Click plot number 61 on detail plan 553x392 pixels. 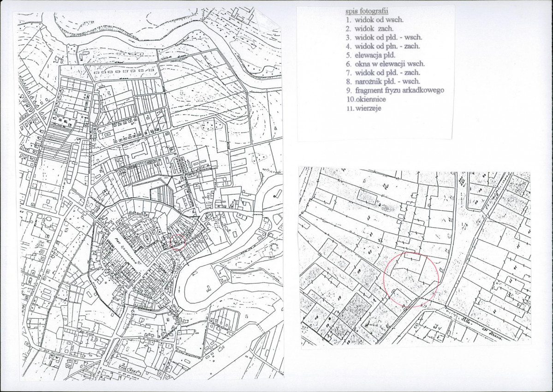tap(370, 251)
